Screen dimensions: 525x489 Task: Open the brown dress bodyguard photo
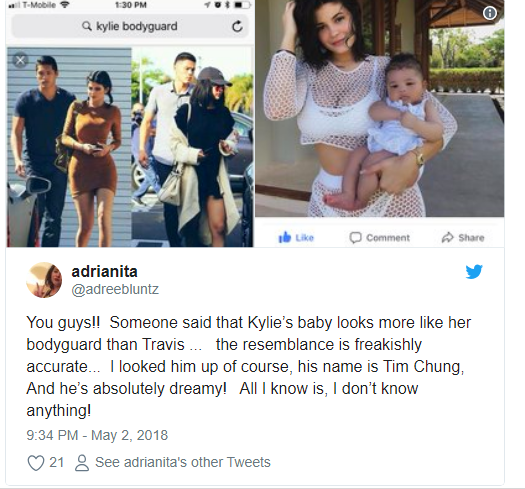point(69,147)
